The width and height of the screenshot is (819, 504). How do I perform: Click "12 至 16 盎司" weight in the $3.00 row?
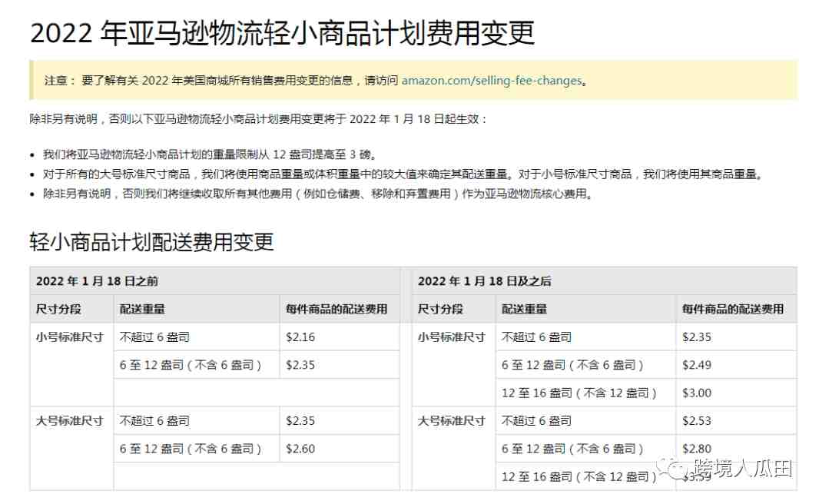click(579, 393)
